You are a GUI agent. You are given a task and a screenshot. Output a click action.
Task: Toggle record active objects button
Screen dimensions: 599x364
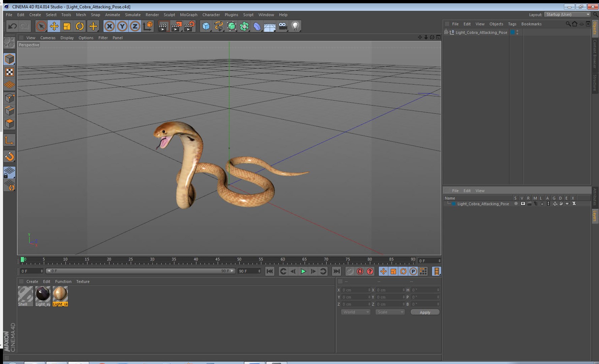pos(350,271)
